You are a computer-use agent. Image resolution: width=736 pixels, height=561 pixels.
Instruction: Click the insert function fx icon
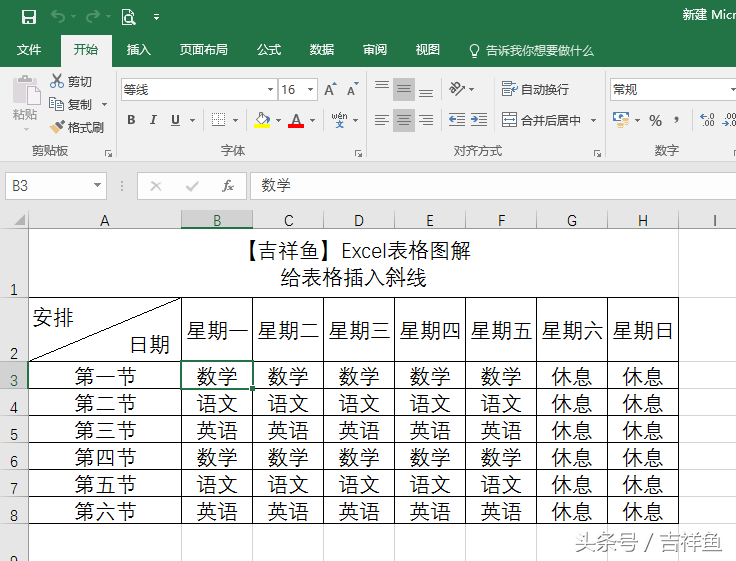[x=228, y=186]
